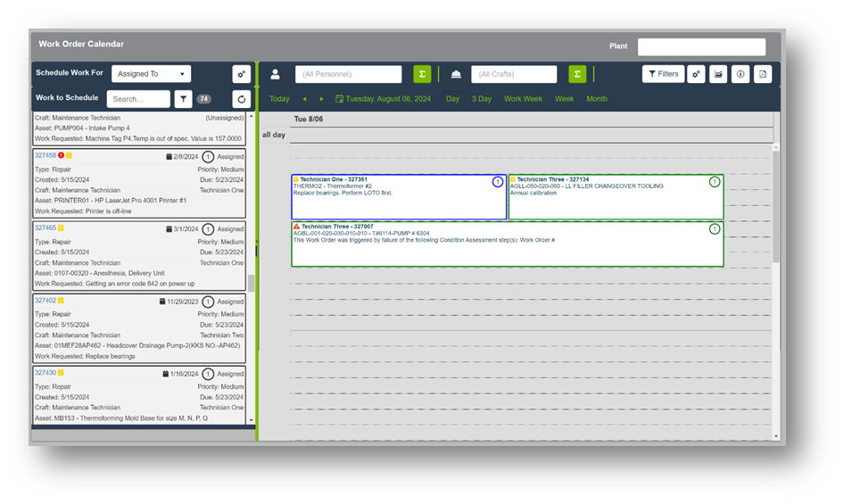Toggle the personnel sigma summary button
Image resolution: width=844 pixels, height=504 pixels.
pyautogui.click(x=421, y=74)
